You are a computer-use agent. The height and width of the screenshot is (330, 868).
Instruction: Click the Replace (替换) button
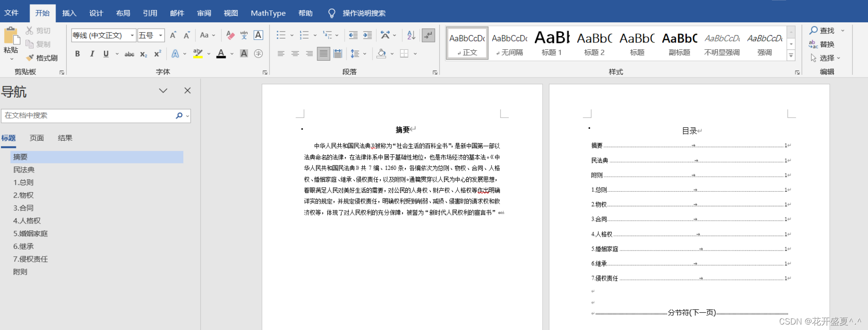tap(822, 44)
